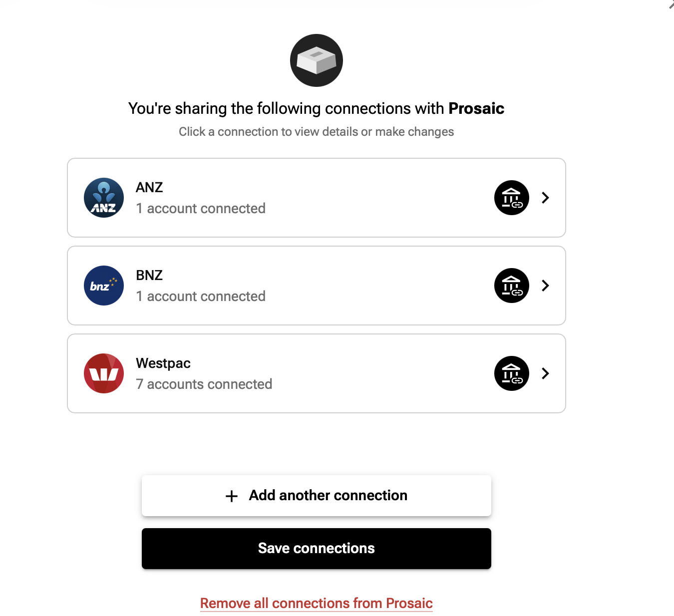Select the Westpac 7 accounts connected text
Image resolution: width=674 pixels, height=616 pixels.
[x=204, y=384]
